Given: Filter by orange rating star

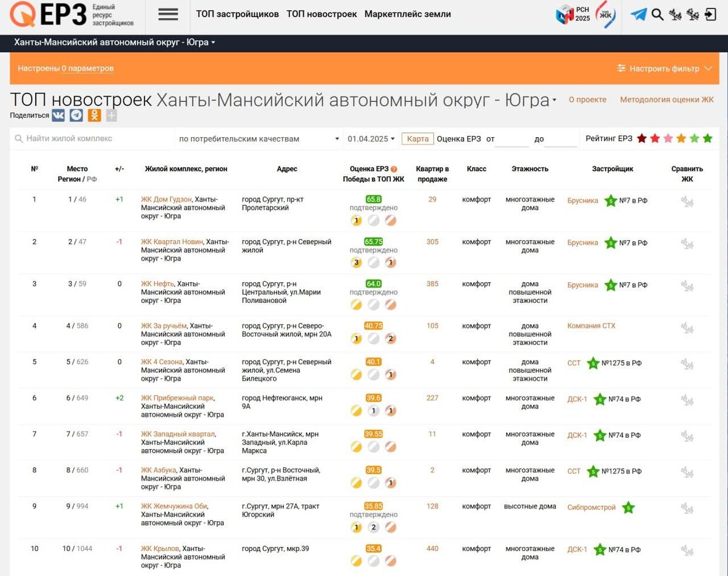Looking at the screenshot, I should (x=681, y=138).
